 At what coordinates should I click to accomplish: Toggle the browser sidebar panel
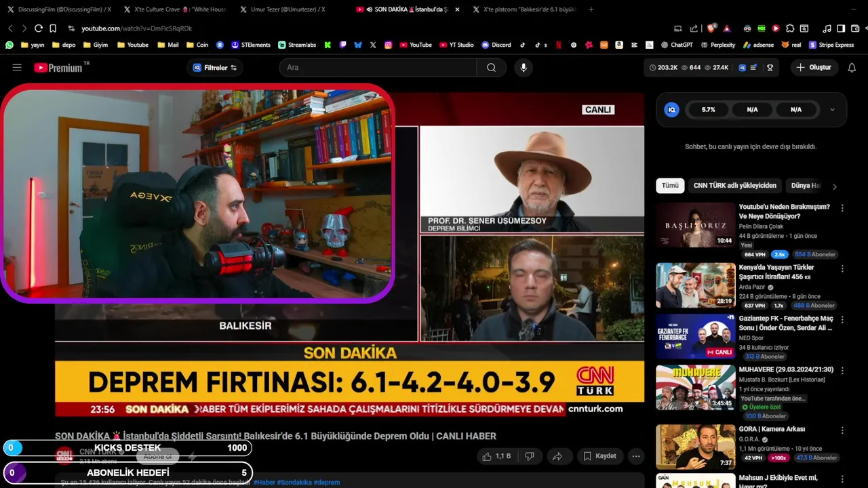(841, 28)
